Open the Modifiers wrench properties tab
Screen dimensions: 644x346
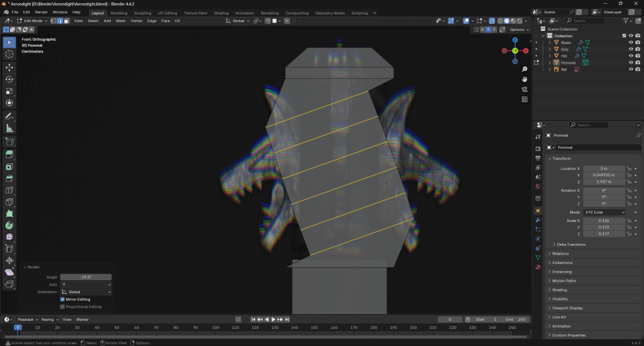coord(538,220)
